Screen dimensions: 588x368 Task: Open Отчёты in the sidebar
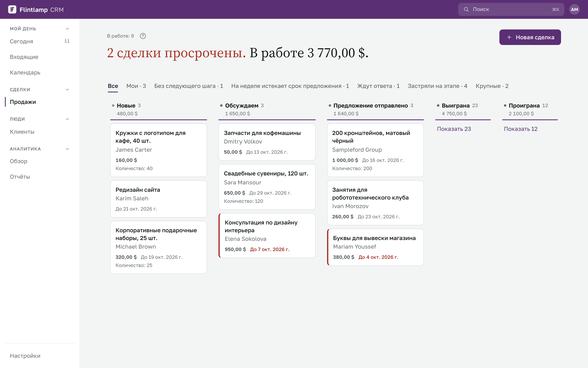point(40,177)
